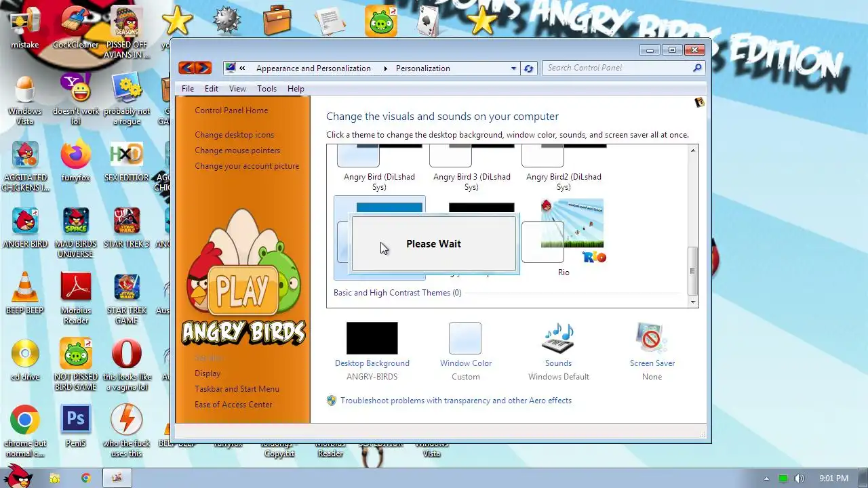Image resolution: width=868 pixels, height=488 pixels.
Task: Open Ease of Access Center link
Action: (x=233, y=405)
